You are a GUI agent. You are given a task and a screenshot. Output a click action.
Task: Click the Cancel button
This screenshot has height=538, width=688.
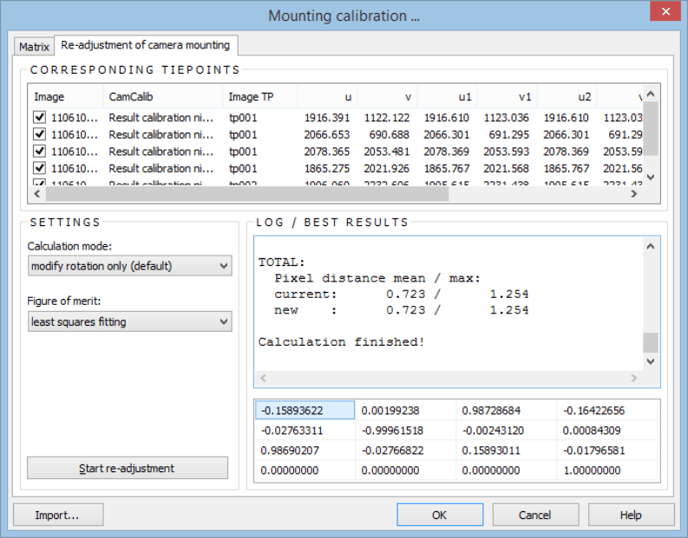pyautogui.click(x=535, y=515)
